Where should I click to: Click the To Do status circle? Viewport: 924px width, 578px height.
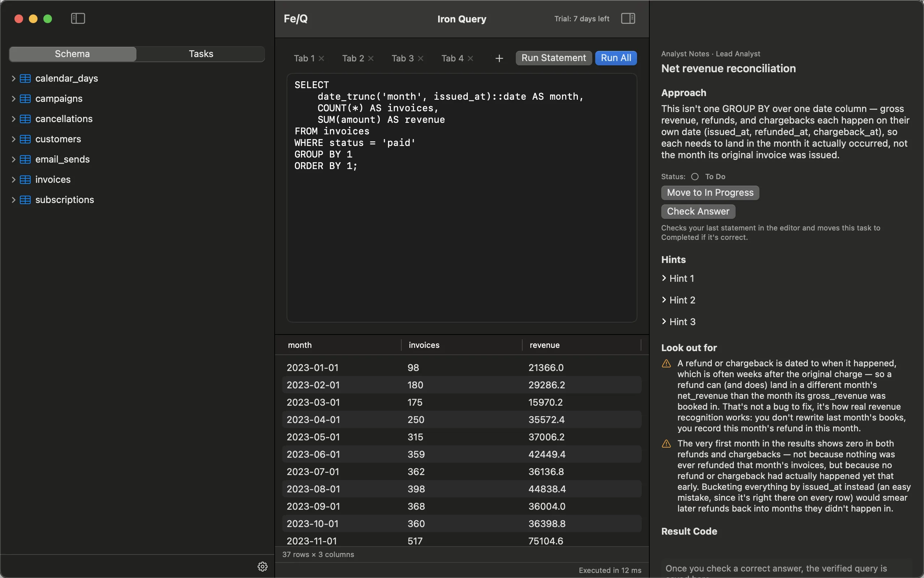(x=695, y=177)
